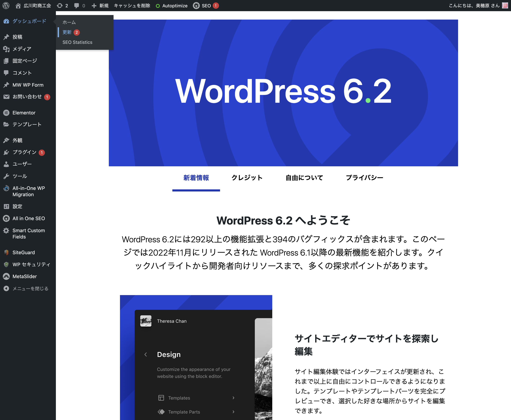The image size is (511, 420).
Task: Click キャッシュを削除 in the admin bar
Action: click(x=132, y=6)
